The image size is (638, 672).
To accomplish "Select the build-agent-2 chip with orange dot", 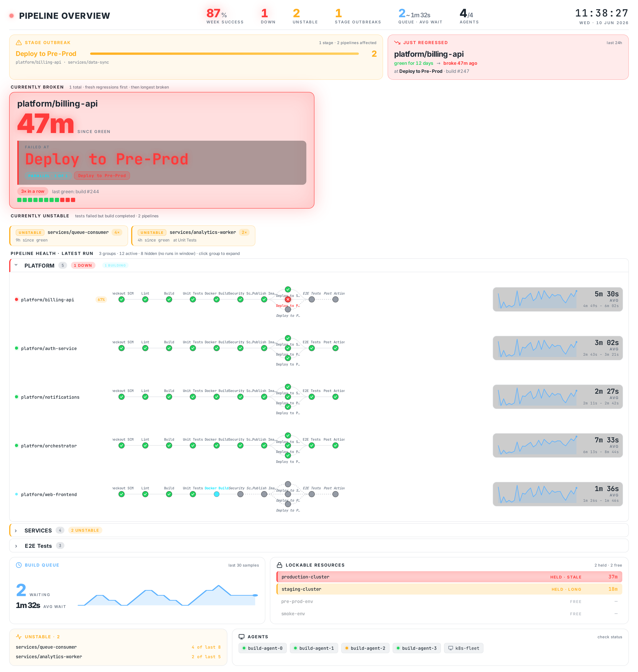I will (x=365, y=648).
